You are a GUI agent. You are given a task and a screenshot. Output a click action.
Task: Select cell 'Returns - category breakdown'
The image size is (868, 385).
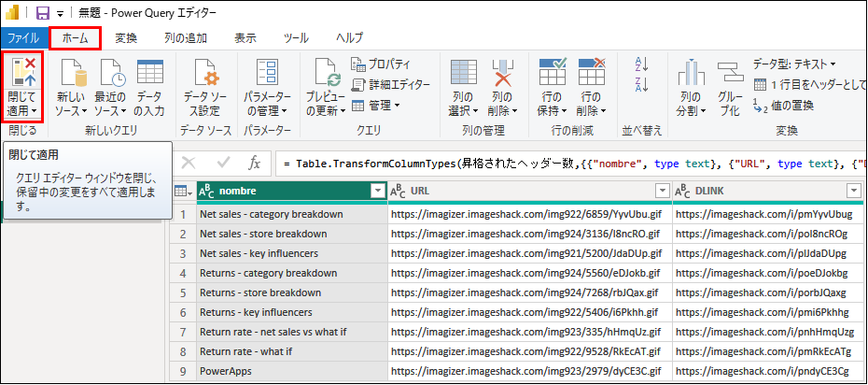click(x=292, y=273)
